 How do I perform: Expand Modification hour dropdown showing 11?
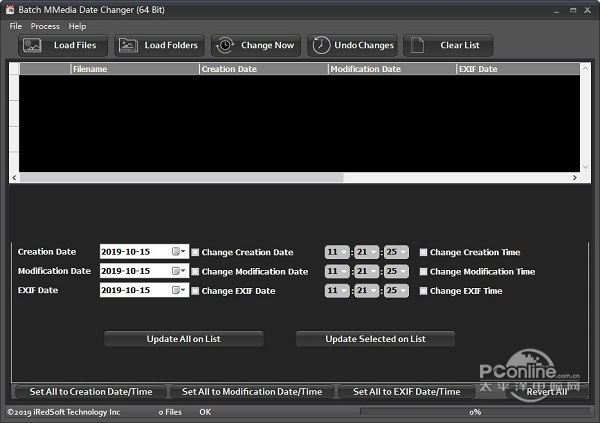pyautogui.click(x=337, y=271)
